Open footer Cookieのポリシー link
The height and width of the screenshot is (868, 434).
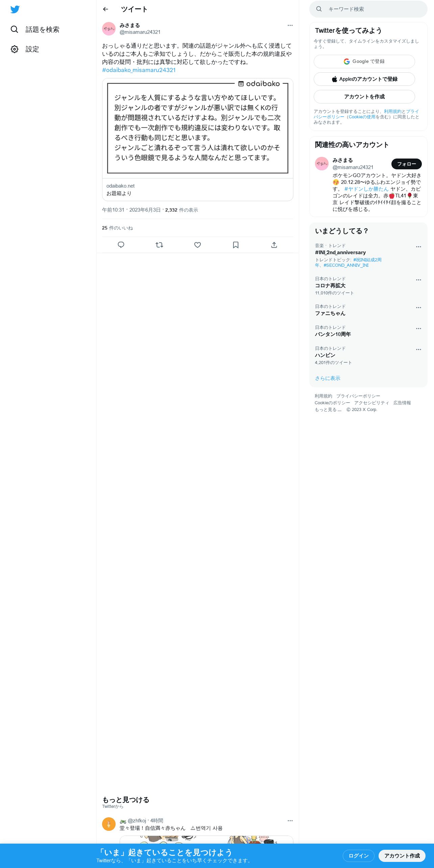332,403
